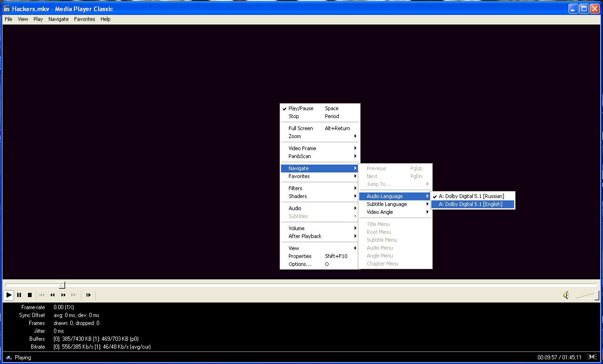
Task: Click the Buffers statistics line
Action: coord(96,339)
